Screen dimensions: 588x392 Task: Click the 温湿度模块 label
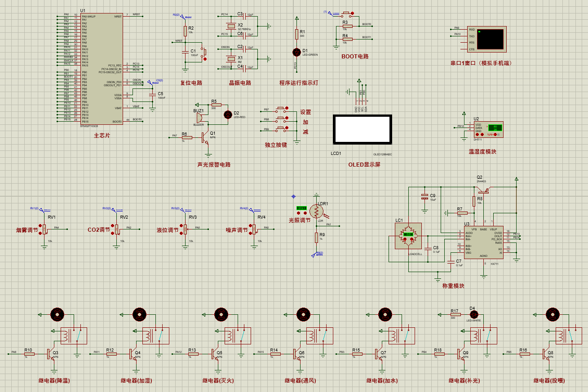coord(482,151)
